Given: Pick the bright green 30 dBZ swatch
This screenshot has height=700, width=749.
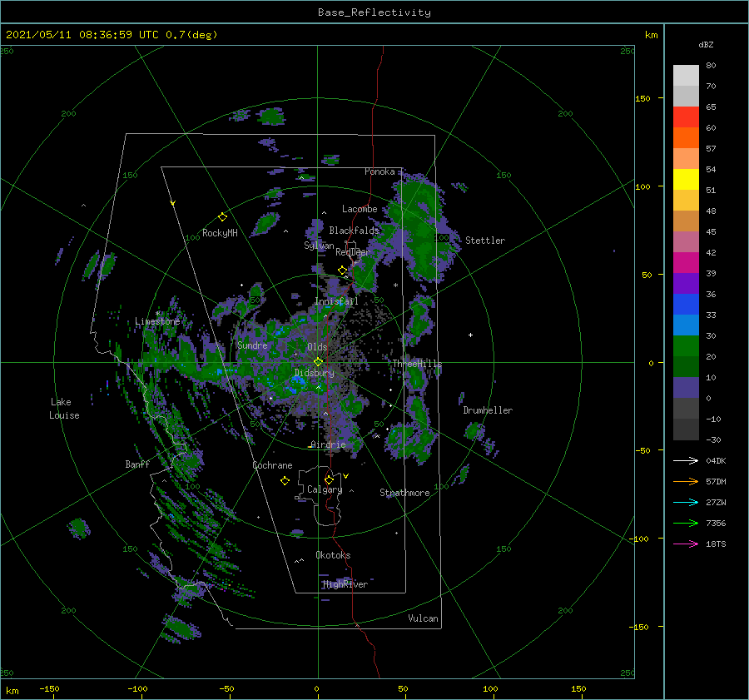Looking at the screenshot, I should point(686,346).
